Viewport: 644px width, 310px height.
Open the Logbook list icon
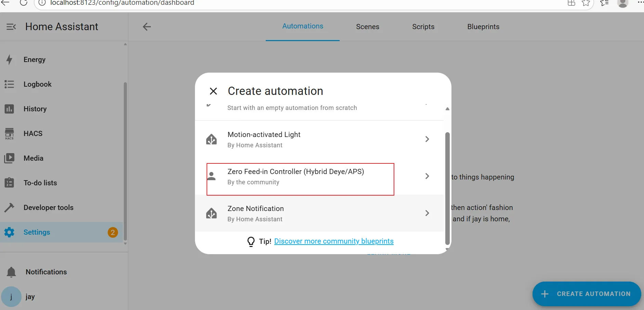tap(10, 84)
